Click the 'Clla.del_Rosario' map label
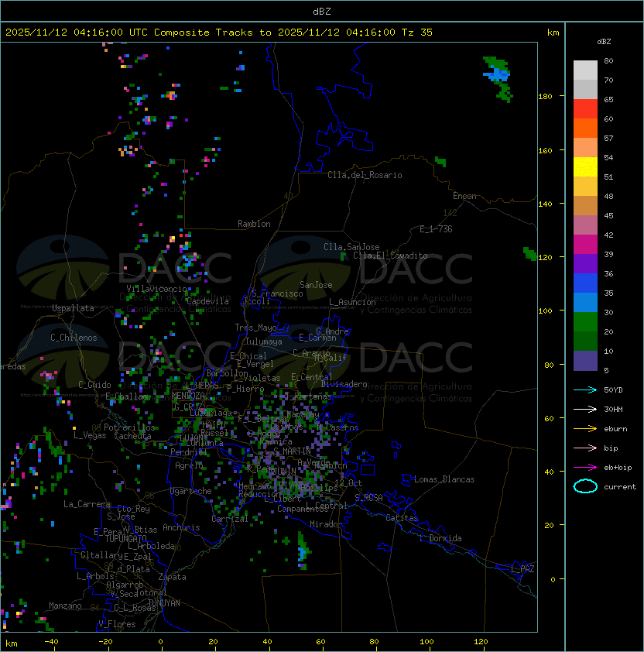 point(365,175)
